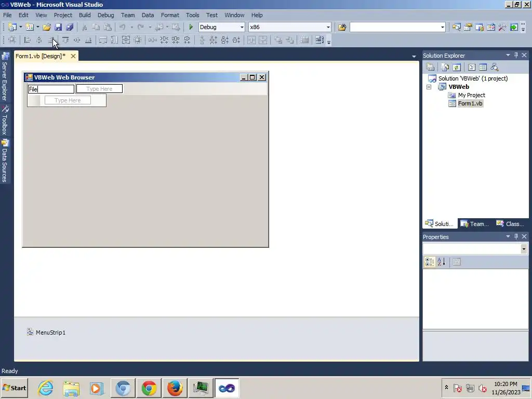Save Form1.vb with the floppy disk icon

point(58,27)
